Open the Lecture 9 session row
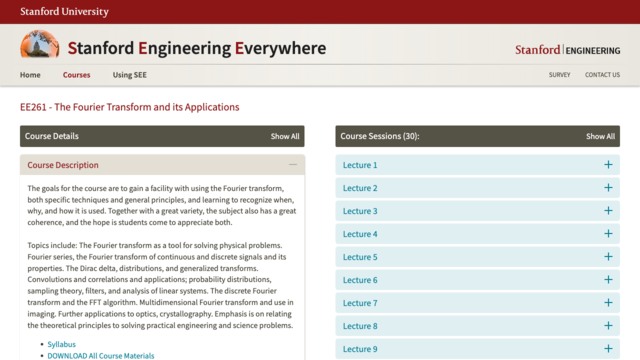The image size is (640, 360). click(478, 349)
